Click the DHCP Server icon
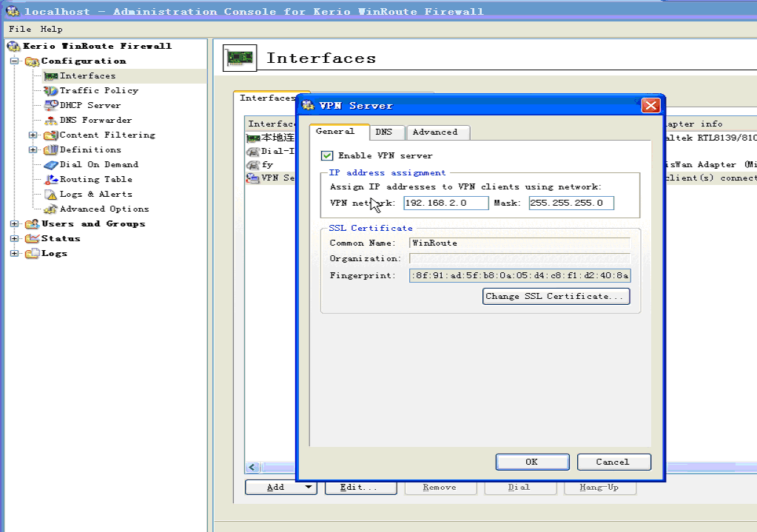Viewport: 757px width, 532px height. 50,105
